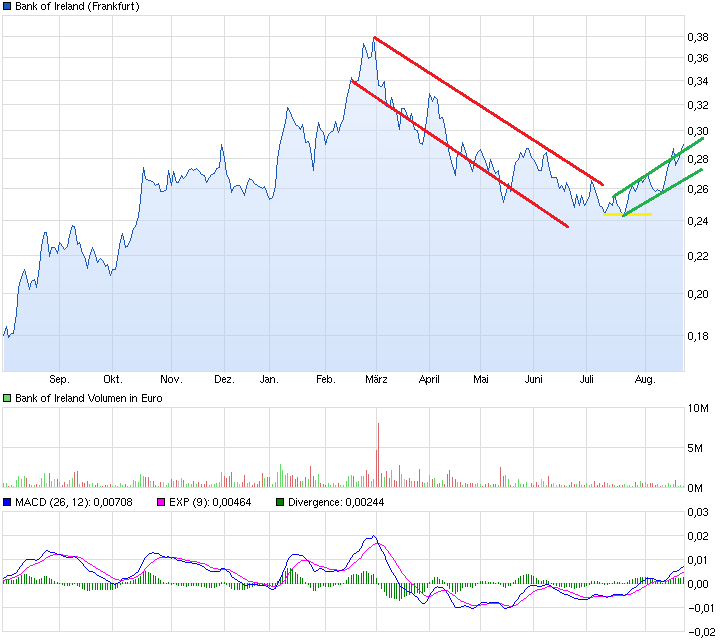Click the 0,01 MACD axis value
Image resolution: width=726 pixels, height=640 pixels.
point(698,560)
